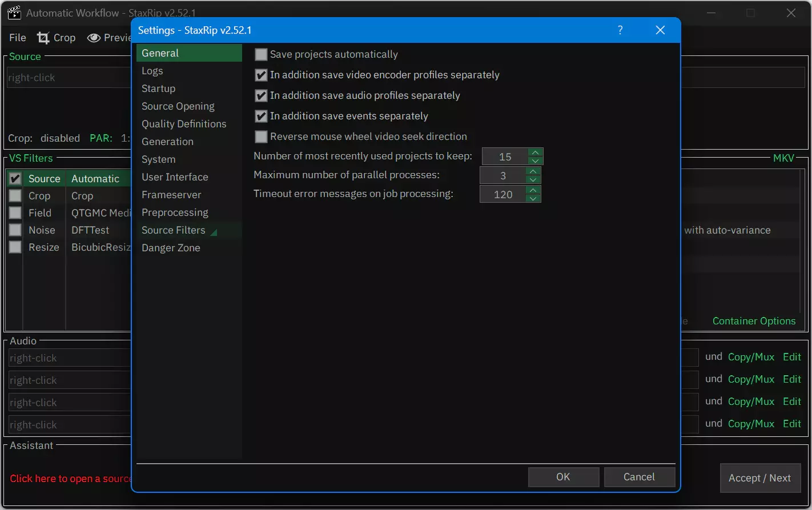This screenshot has height=510, width=812.
Task: Switch to User Interface settings
Action: coord(175,177)
